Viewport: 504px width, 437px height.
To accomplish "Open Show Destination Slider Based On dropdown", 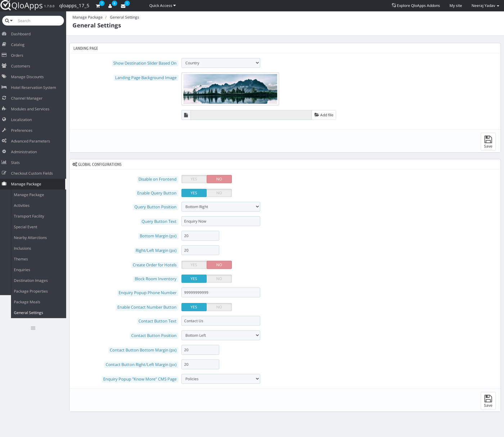I will [221, 63].
